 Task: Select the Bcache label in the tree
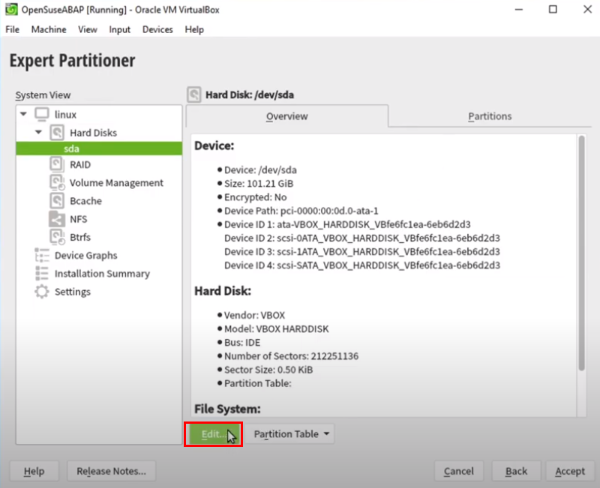click(86, 201)
